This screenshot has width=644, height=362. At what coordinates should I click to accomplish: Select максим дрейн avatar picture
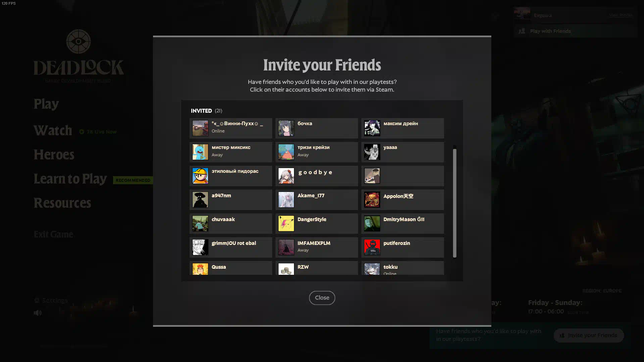(x=372, y=128)
